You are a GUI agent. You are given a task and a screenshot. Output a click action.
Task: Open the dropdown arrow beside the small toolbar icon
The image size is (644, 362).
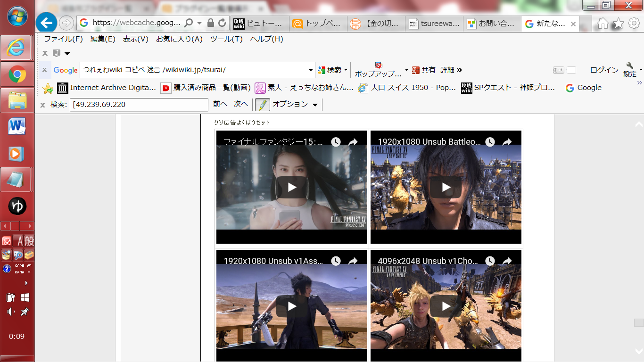67,53
